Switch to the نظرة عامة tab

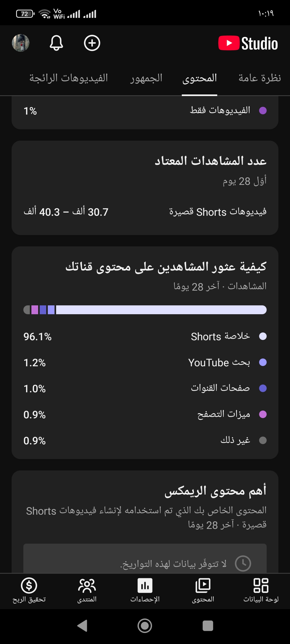coord(260,78)
